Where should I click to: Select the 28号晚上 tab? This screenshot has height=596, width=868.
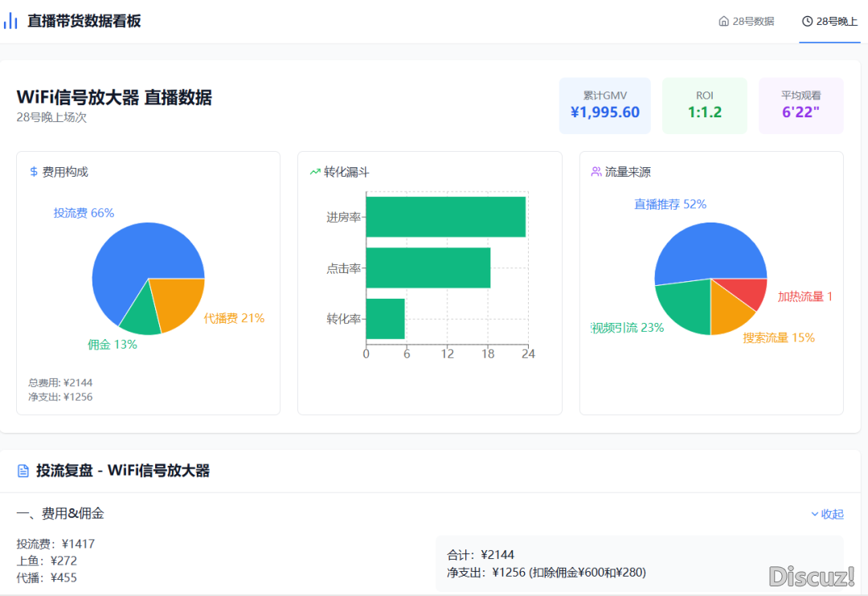829,22
